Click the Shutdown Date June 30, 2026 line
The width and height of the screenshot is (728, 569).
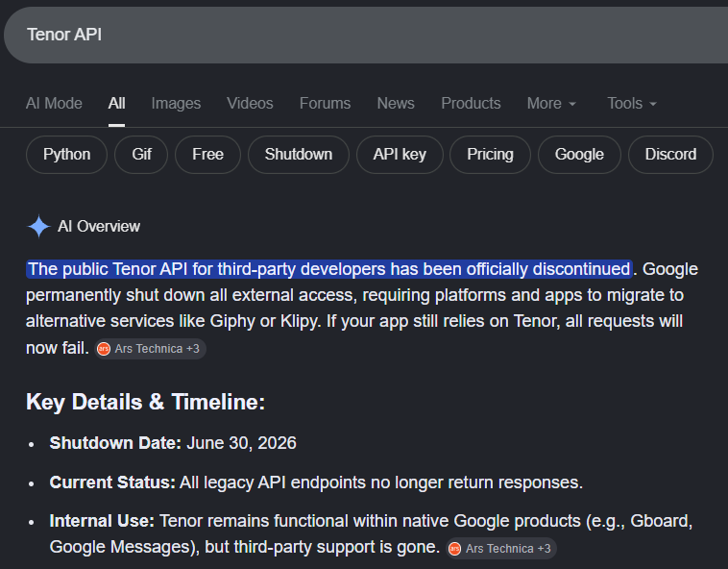coord(173,443)
